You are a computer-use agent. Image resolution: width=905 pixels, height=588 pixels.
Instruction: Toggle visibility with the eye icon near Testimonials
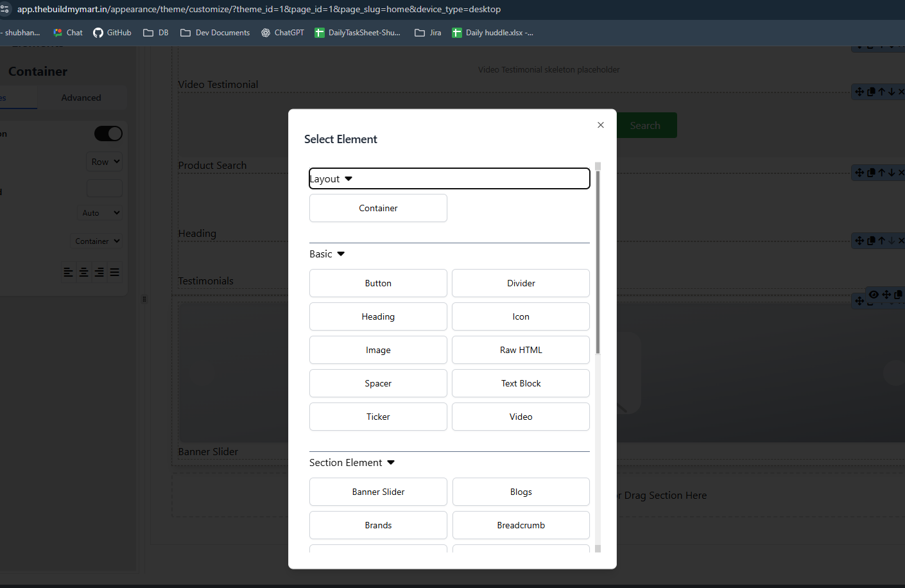pyautogui.click(x=874, y=295)
